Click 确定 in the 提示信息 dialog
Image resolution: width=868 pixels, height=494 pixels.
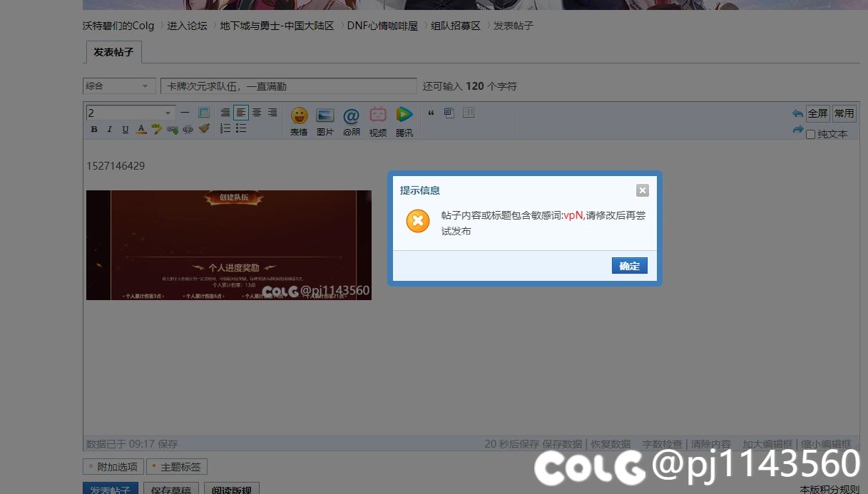click(629, 266)
